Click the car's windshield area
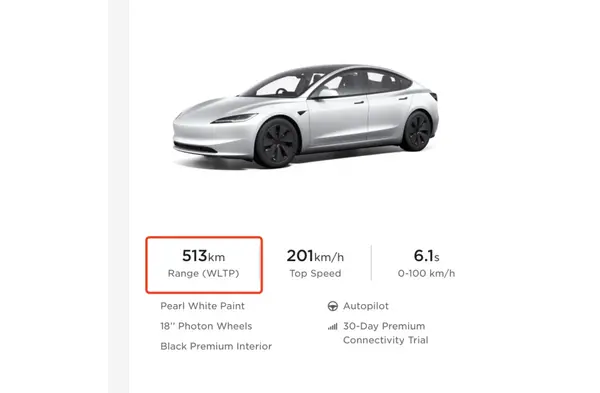The width and height of the screenshot is (600, 393). (280, 86)
